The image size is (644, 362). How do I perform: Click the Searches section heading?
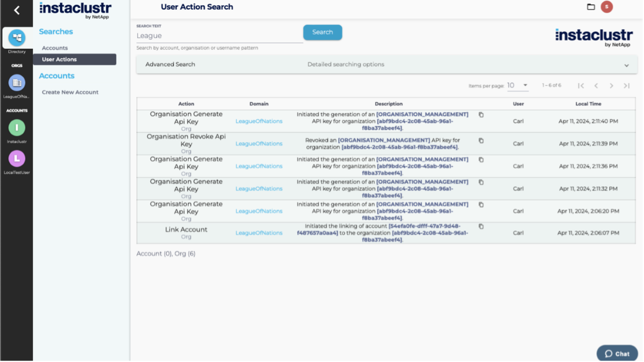pos(56,31)
